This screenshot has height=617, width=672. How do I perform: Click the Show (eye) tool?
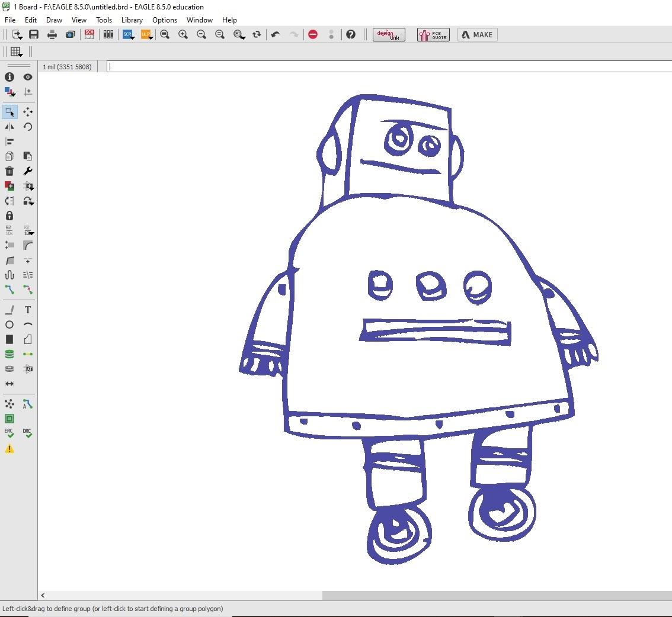tap(28, 77)
